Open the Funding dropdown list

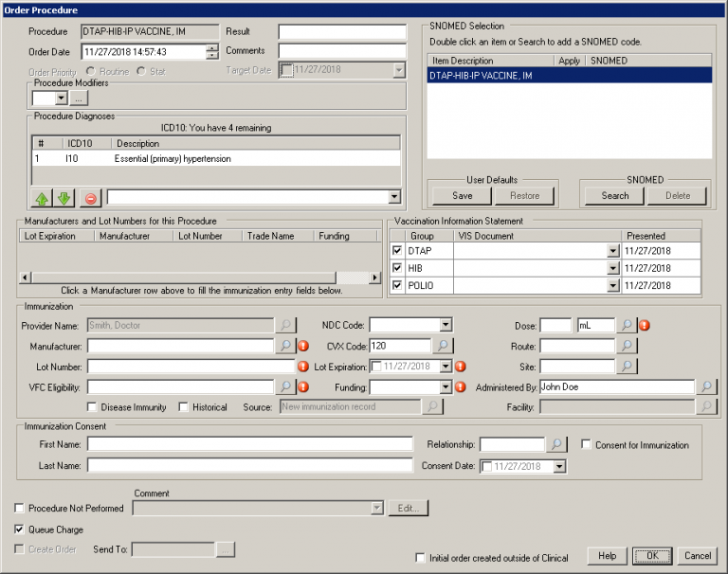(446, 386)
